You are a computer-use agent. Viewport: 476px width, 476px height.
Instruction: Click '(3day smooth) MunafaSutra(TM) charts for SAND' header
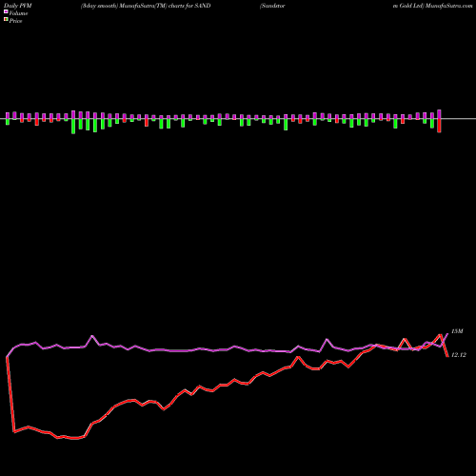146,6
